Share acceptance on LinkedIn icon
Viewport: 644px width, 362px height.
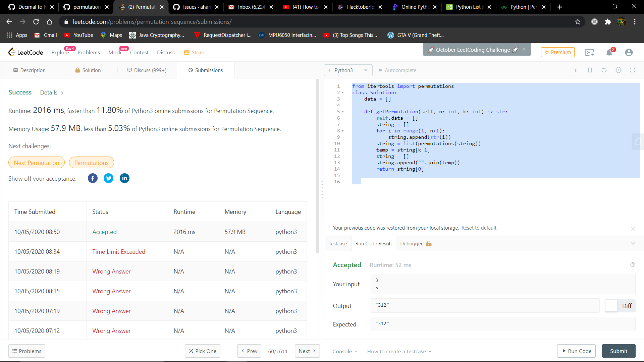(124, 178)
